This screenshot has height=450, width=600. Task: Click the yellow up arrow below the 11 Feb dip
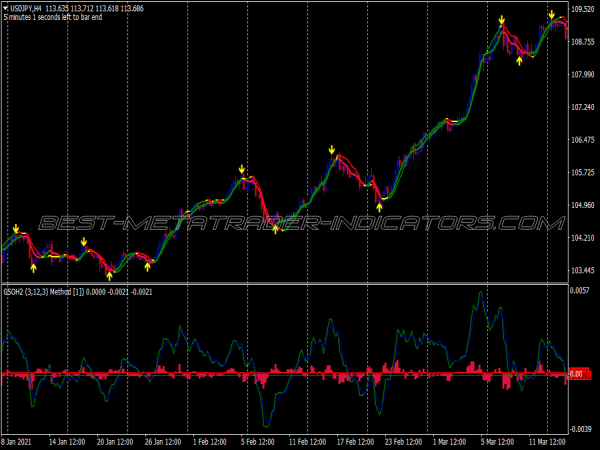(276, 229)
